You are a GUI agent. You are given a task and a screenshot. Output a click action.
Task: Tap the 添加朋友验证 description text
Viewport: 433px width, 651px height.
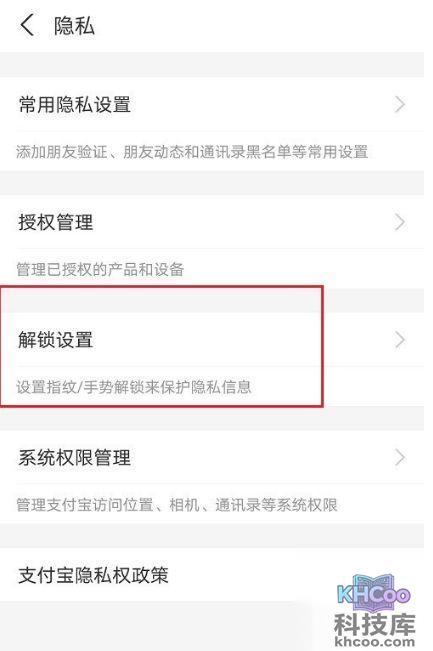(x=192, y=152)
